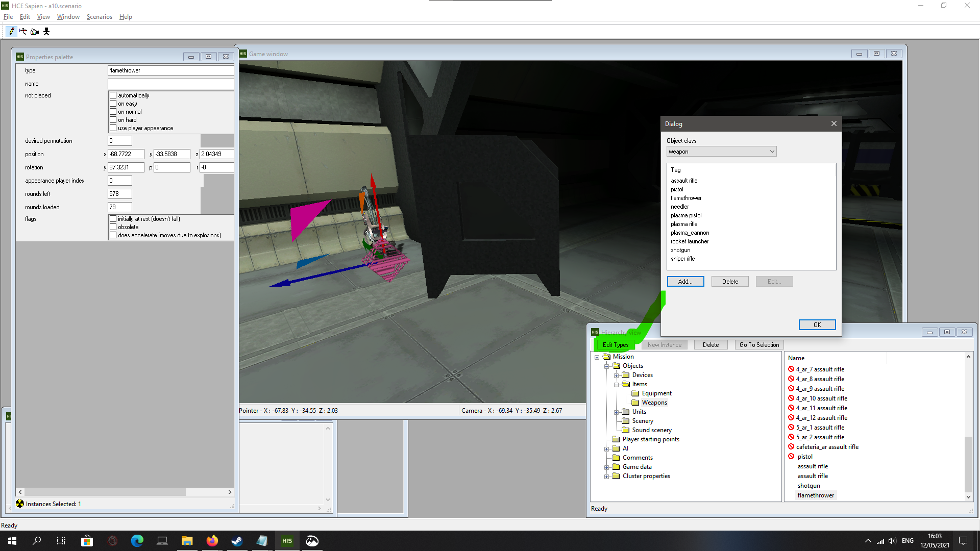Screen dimensions: 980x551
Task: Open HIS Sapien app in taskbar
Action: [287, 541]
